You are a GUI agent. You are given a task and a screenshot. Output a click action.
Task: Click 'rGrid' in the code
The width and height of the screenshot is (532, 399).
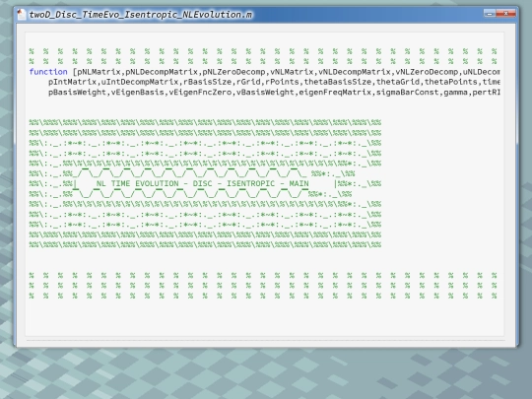coord(248,82)
